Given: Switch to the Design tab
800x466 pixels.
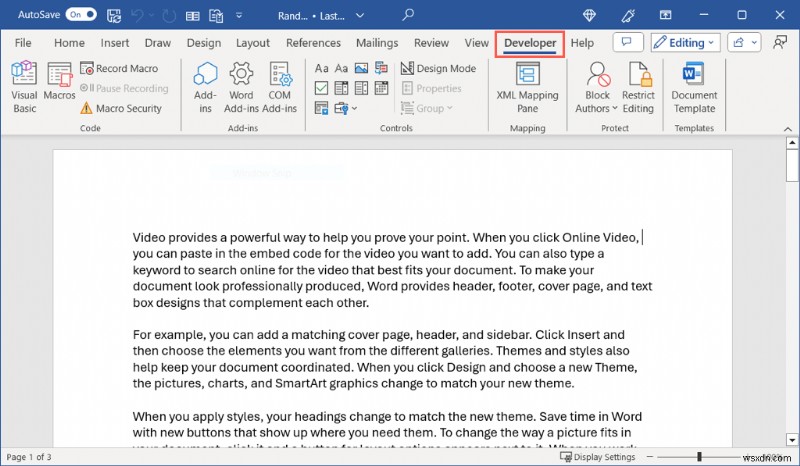Looking at the screenshot, I should point(204,43).
